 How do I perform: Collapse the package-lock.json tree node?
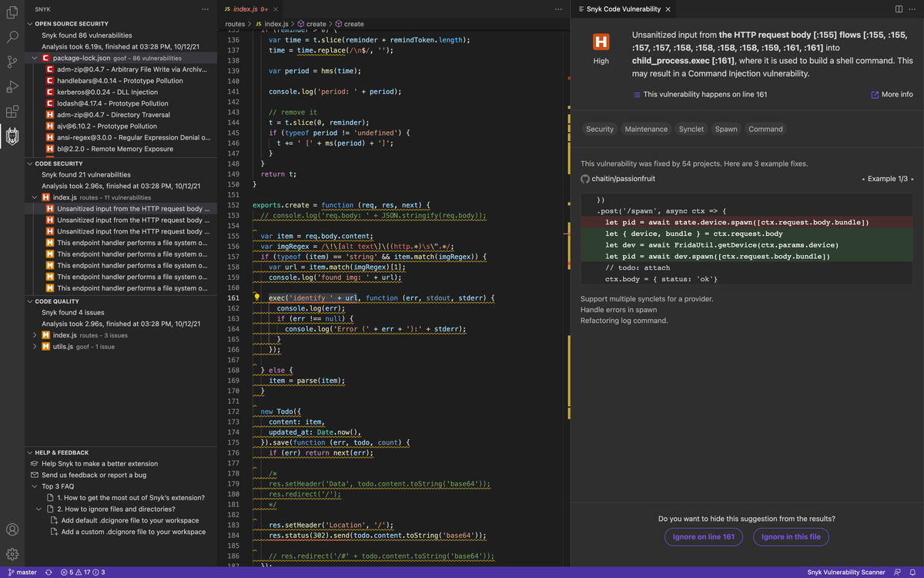click(36, 58)
